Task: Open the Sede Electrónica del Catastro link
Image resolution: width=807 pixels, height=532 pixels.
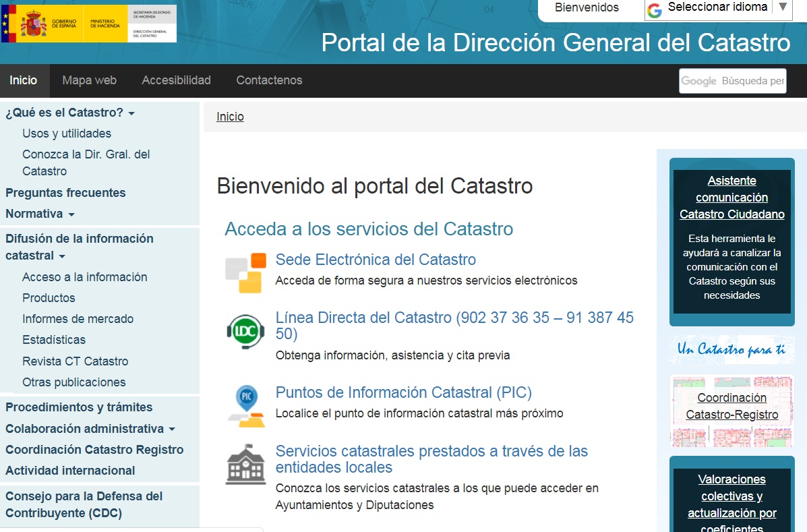Action: click(x=376, y=260)
